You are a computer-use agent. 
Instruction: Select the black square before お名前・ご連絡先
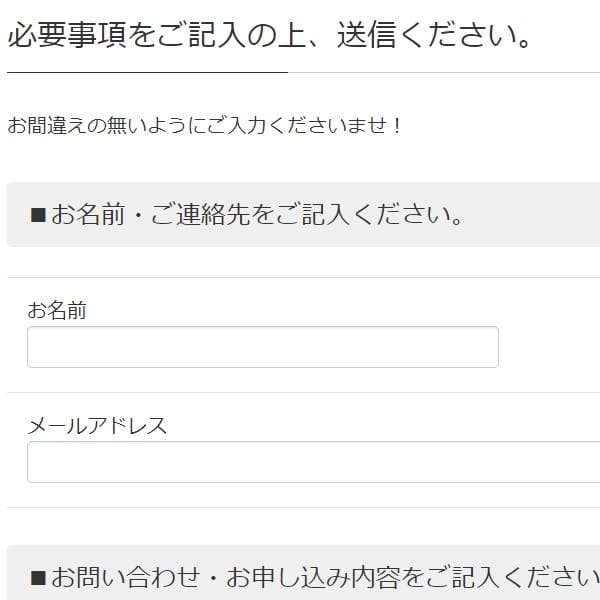point(38,215)
